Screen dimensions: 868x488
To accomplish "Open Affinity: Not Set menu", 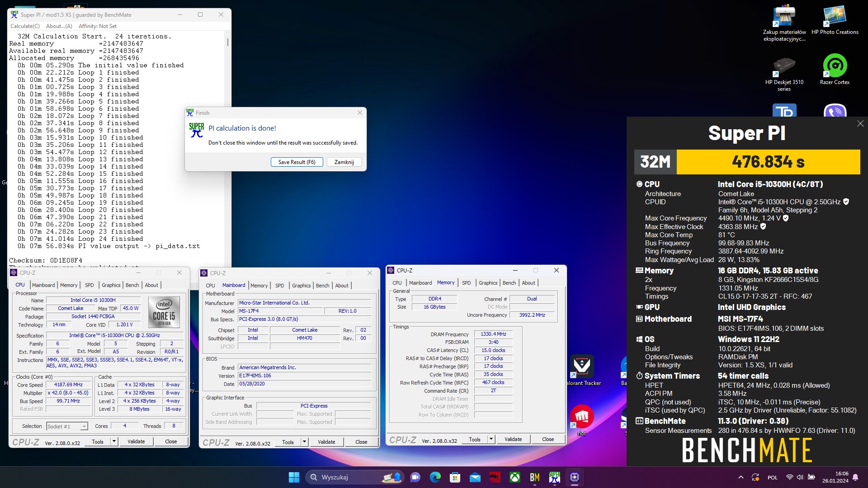I will pyautogui.click(x=98, y=26).
